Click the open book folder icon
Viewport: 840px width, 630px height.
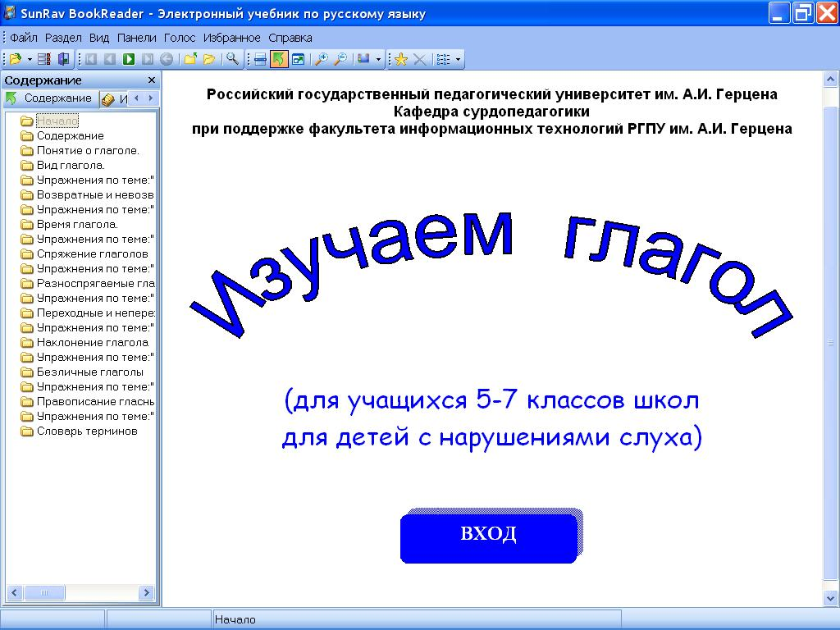pos(15,59)
